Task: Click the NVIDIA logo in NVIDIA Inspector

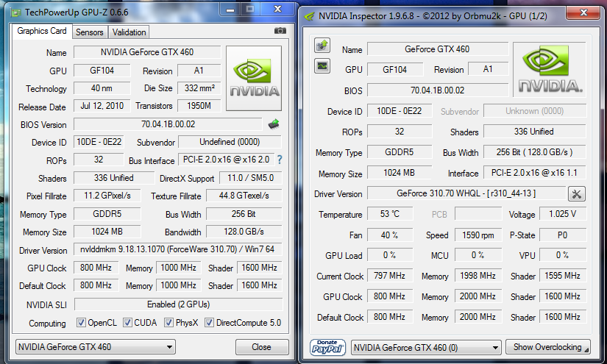Action: point(550,70)
